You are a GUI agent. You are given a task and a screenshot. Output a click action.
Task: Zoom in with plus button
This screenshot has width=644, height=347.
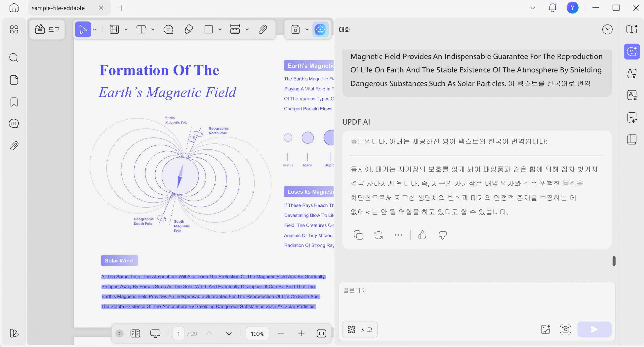tap(301, 333)
